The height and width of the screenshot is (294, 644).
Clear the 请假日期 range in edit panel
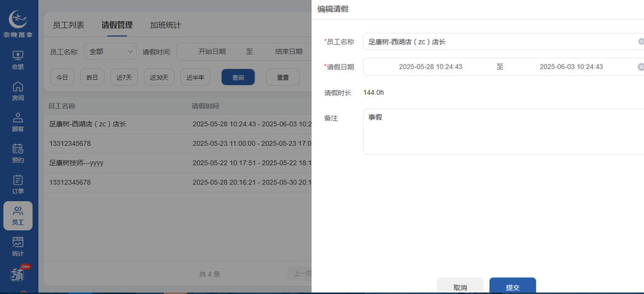pyautogui.click(x=641, y=67)
